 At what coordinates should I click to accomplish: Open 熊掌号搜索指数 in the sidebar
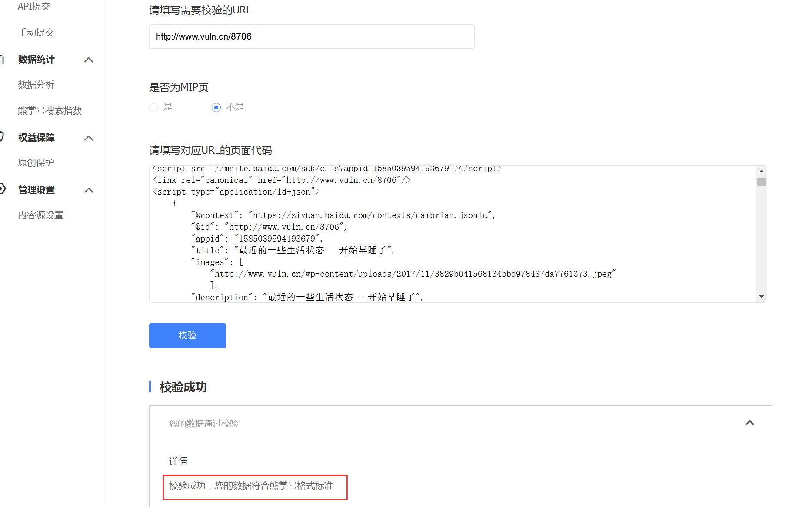(50, 111)
